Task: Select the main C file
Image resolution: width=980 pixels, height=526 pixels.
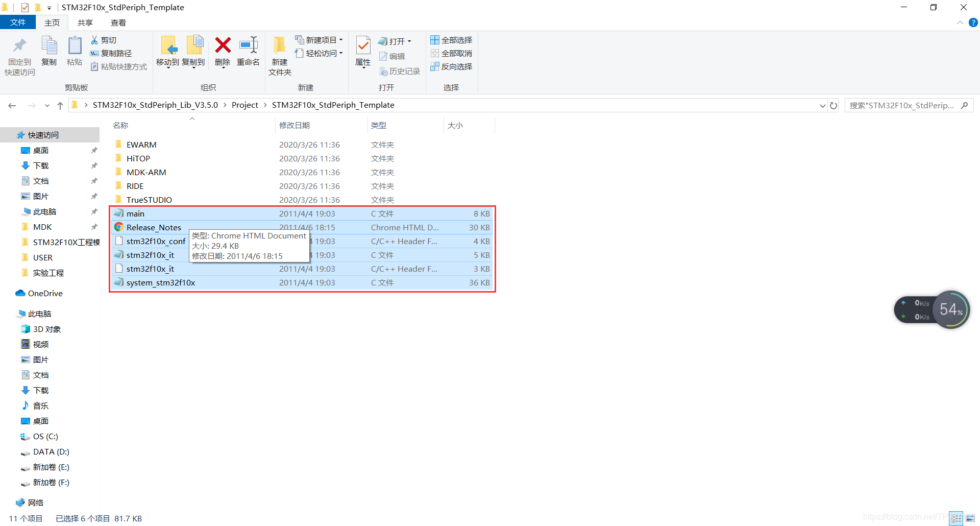Action: [301, 213]
